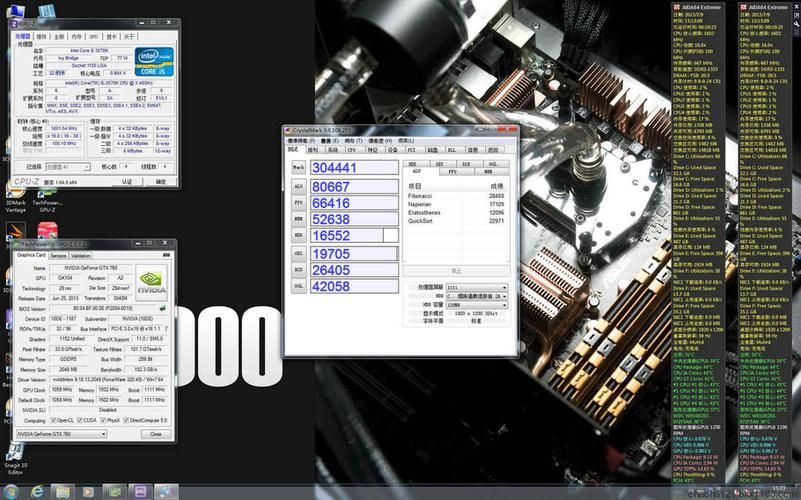
Task: Select the Napierian result row
Action: click(x=456, y=204)
